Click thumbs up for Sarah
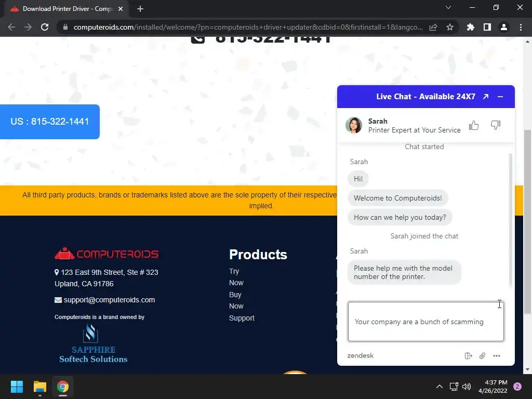 [x=474, y=126]
